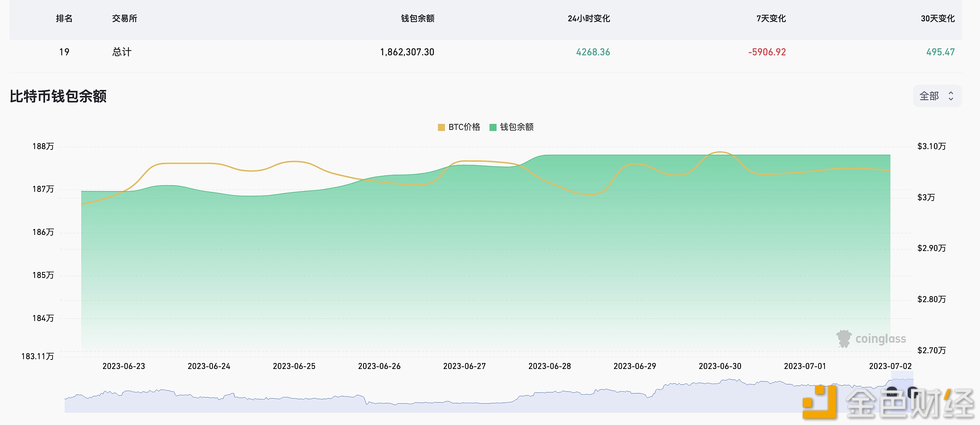The height and width of the screenshot is (425, 980).
Task: Click the 7-day change value -5906.92
Action: pyautogui.click(x=767, y=52)
